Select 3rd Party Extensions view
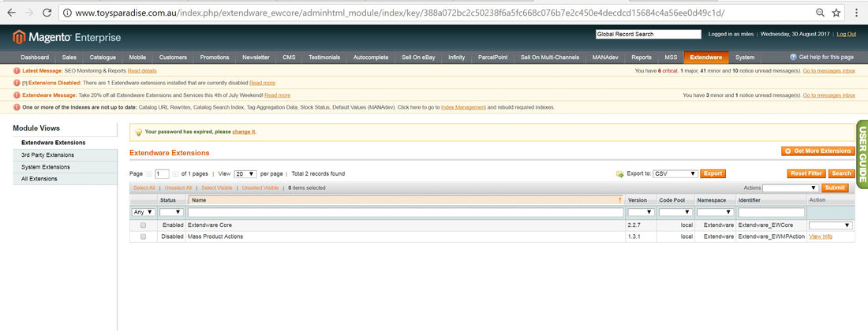Image resolution: width=868 pixels, height=331 pixels. tap(65, 154)
